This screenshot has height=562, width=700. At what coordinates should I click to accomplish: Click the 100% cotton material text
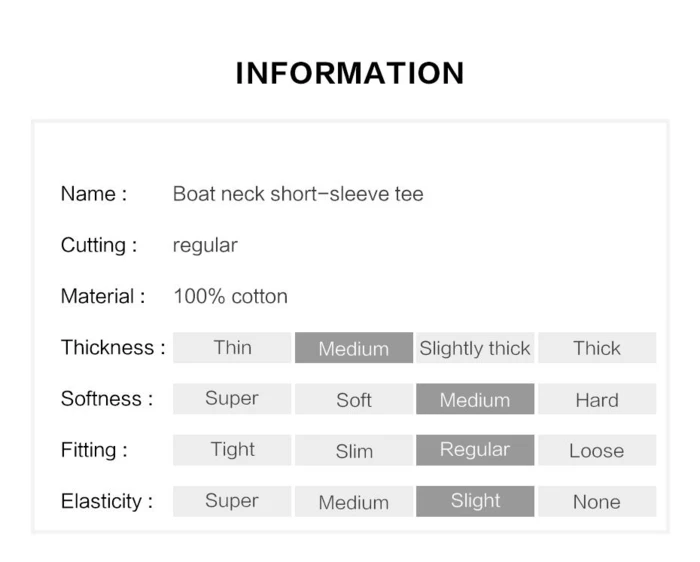230,296
